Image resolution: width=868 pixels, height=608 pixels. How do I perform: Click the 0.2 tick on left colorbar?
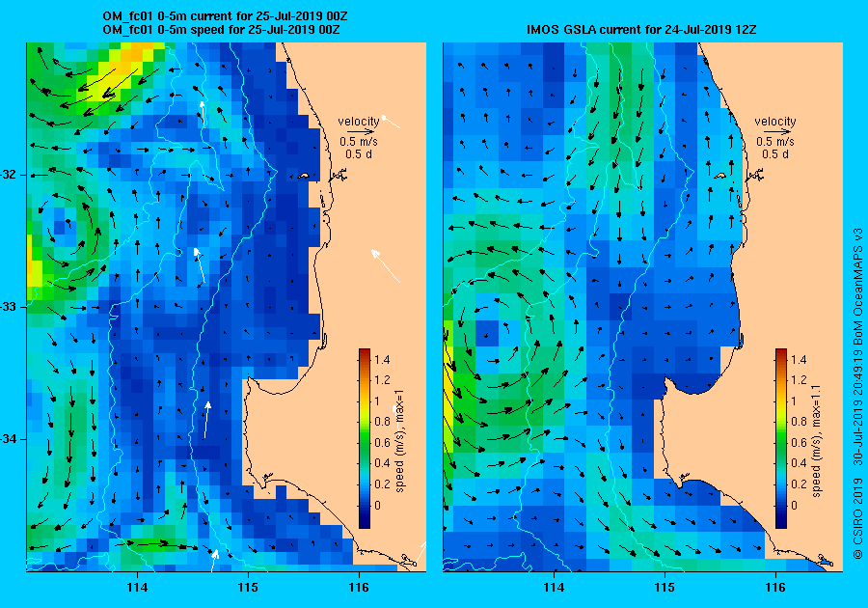tap(382, 484)
